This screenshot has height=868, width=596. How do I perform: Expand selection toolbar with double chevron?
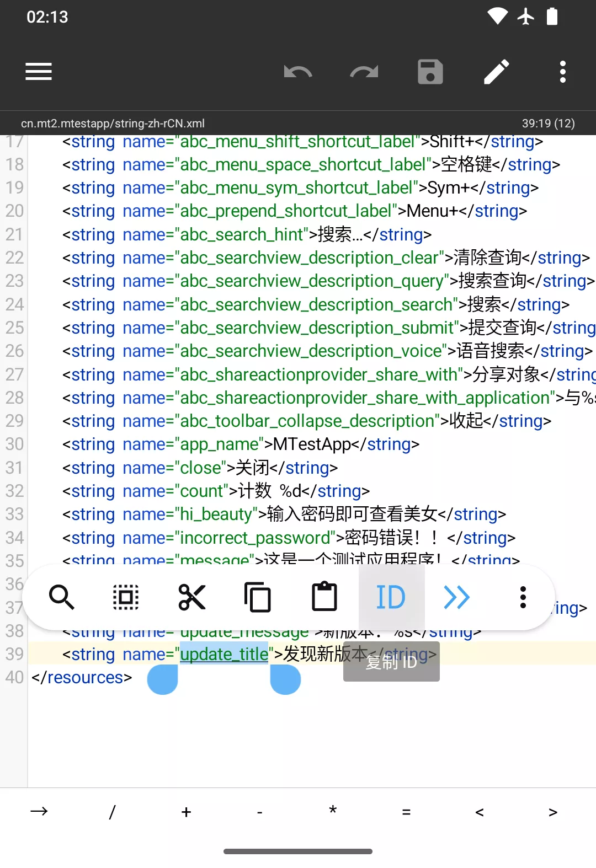pyautogui.click(x=457, y=597)
